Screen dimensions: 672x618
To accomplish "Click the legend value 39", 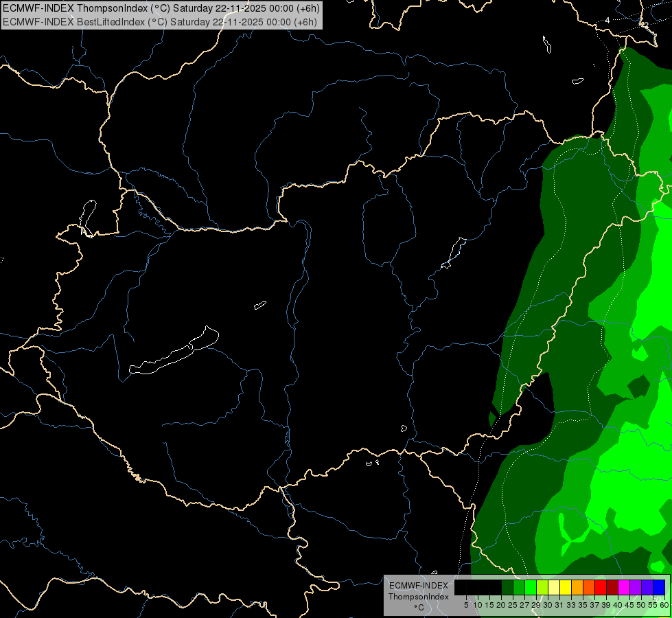I will click(606, 605).
